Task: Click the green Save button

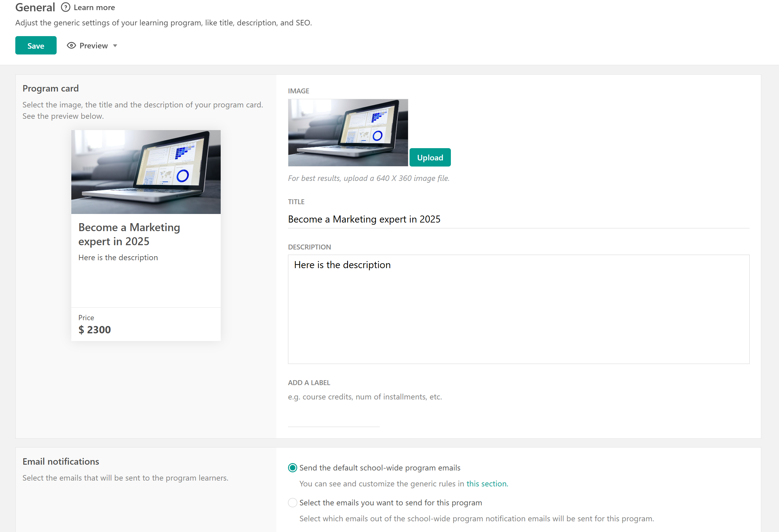Action: click(x=36, y=45)
